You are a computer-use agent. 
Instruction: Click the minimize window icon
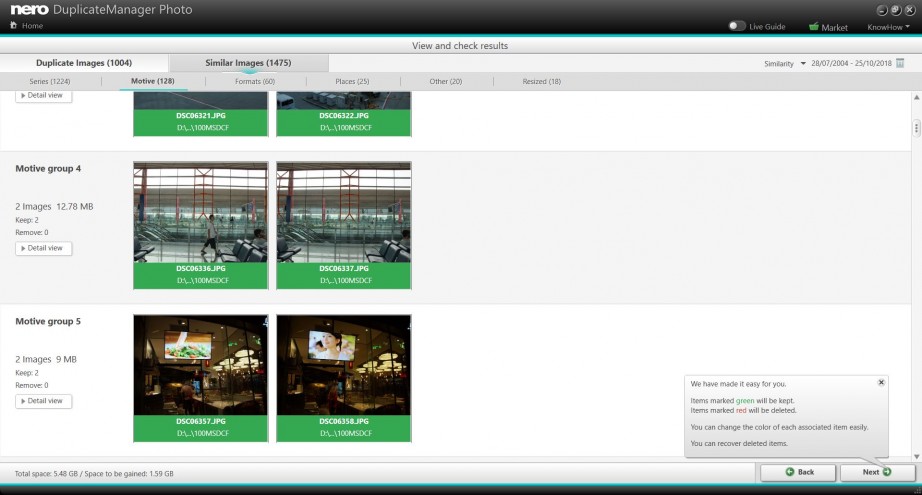[x=884, y=10]
